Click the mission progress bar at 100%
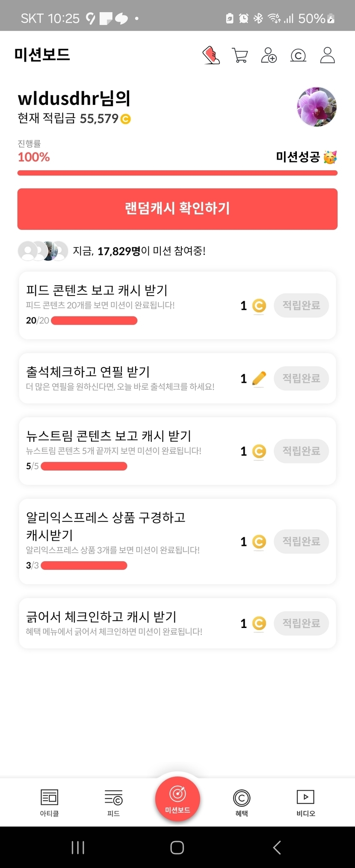 click(x=177, y=173)
